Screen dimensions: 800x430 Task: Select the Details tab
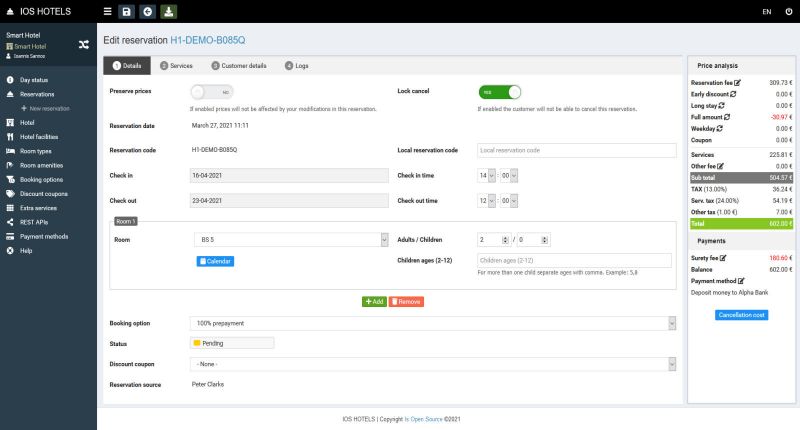point(127,66)
